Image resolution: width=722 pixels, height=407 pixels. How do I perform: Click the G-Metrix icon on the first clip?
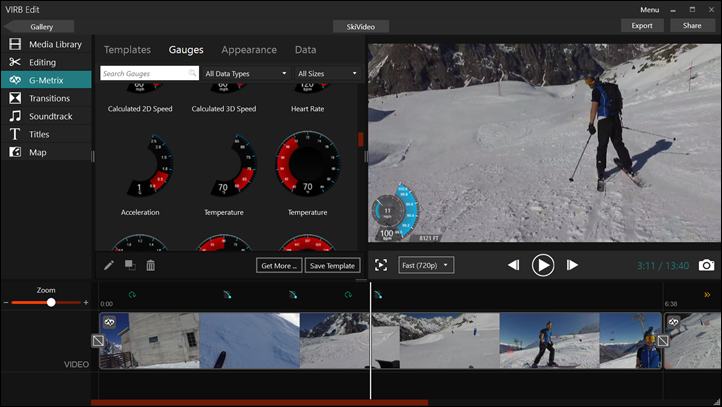tap(110, 322)
